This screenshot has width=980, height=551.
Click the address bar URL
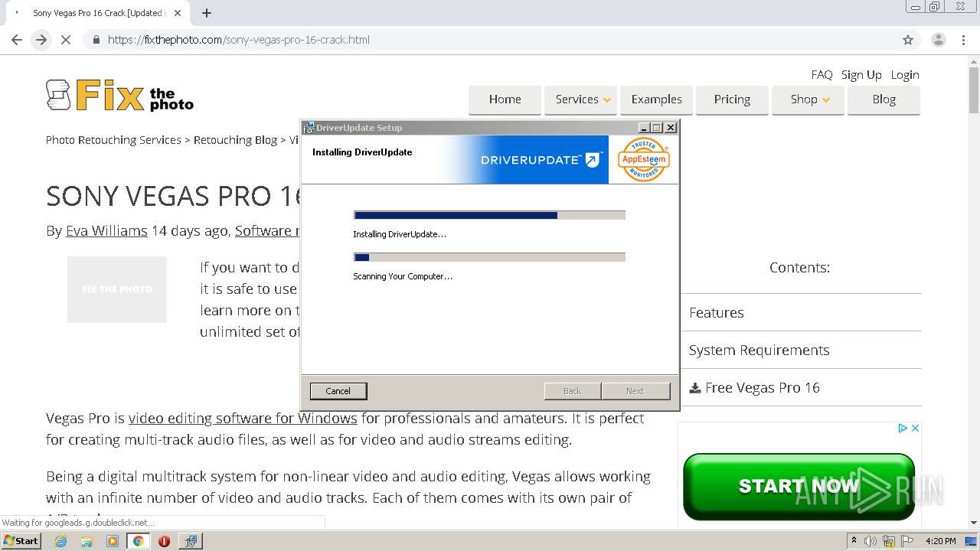click(239, 40)
